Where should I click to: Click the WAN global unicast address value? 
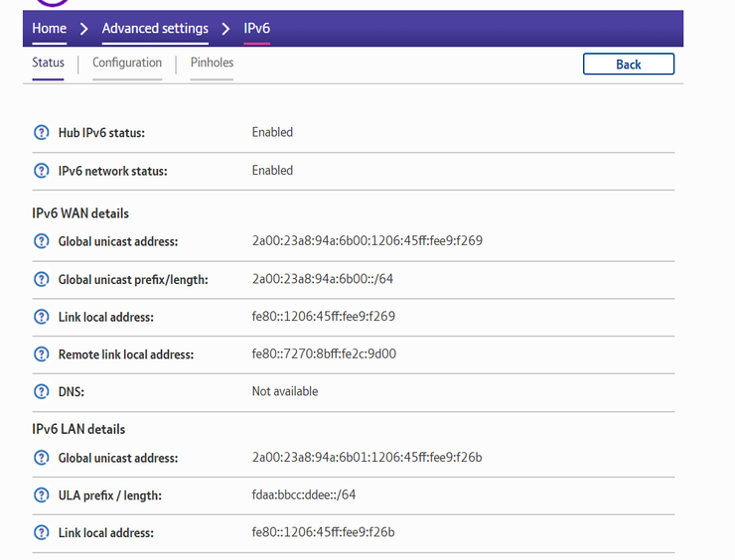367,241
